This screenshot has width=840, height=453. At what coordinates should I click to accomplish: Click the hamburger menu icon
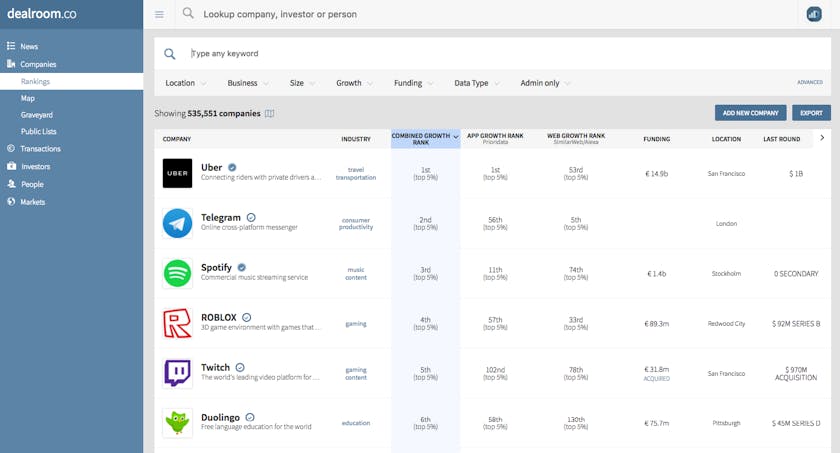tap(159, 15)
